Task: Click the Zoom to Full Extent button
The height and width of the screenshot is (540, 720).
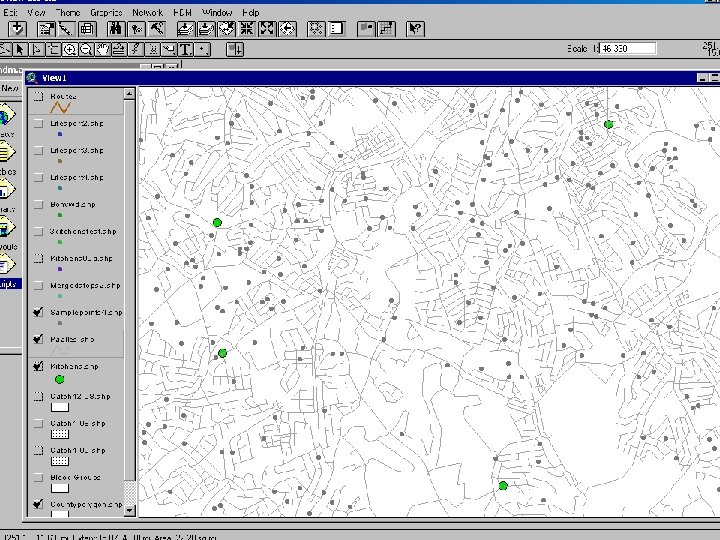Action: coord(186,29)
